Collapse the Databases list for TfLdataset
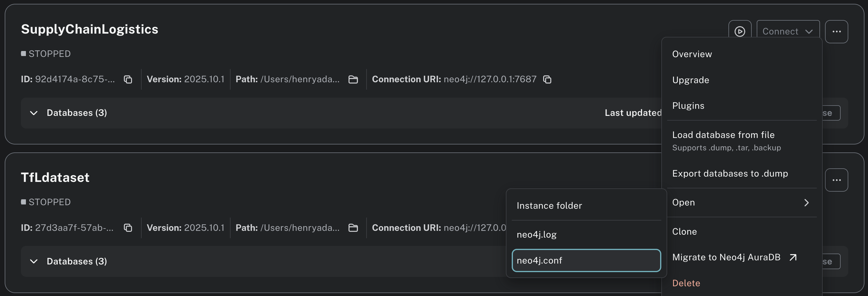Screen dimensions: 868x296 [34, 261]
